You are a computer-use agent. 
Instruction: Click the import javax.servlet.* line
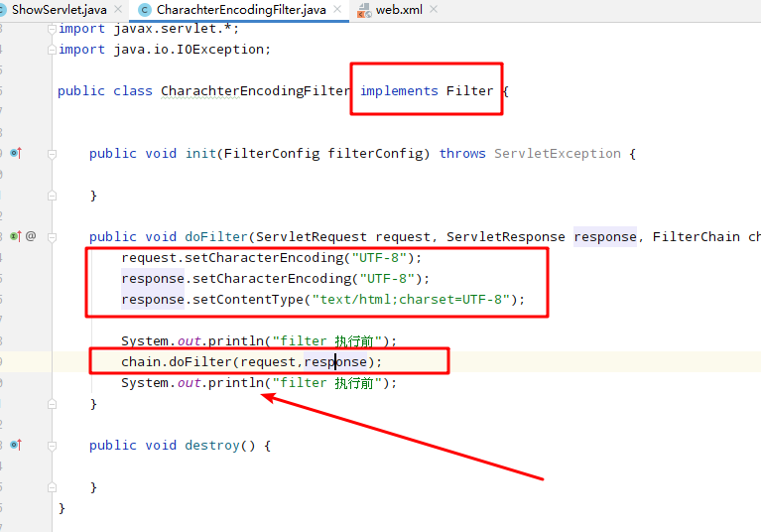click(149, 29)
